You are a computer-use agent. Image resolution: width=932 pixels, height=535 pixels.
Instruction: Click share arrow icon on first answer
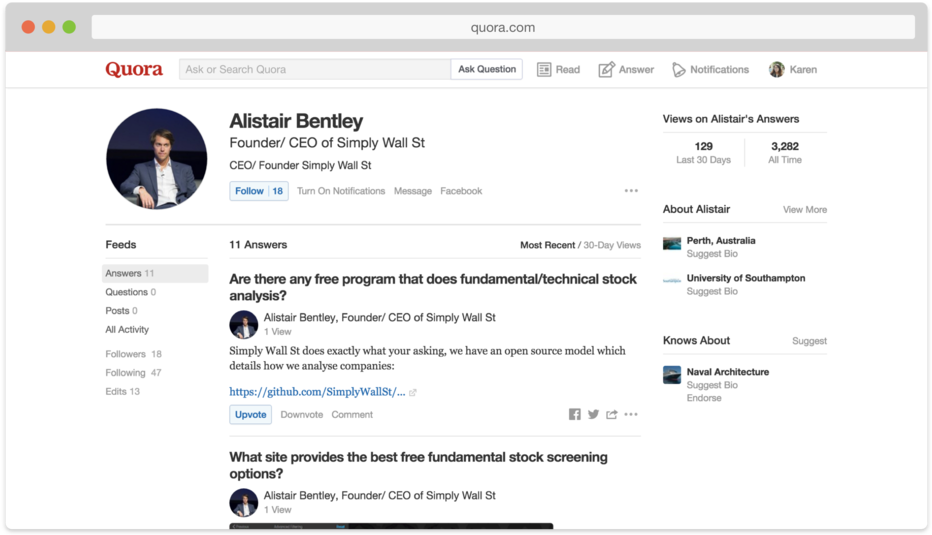(612, 414)
